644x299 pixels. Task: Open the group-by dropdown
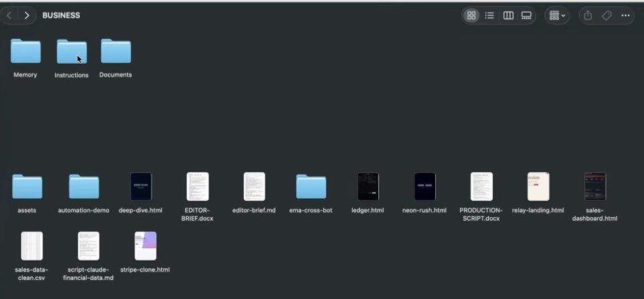[x=557, y=15]
